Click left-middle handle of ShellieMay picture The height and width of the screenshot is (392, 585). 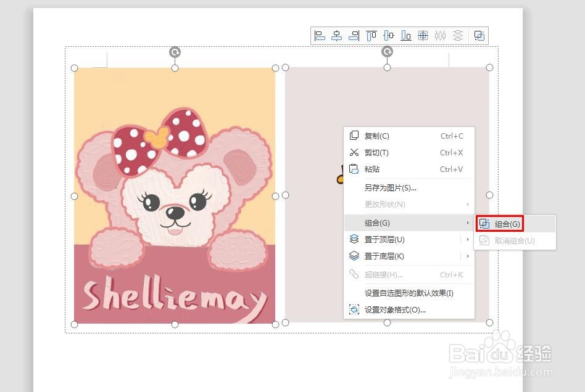point(74,196)
